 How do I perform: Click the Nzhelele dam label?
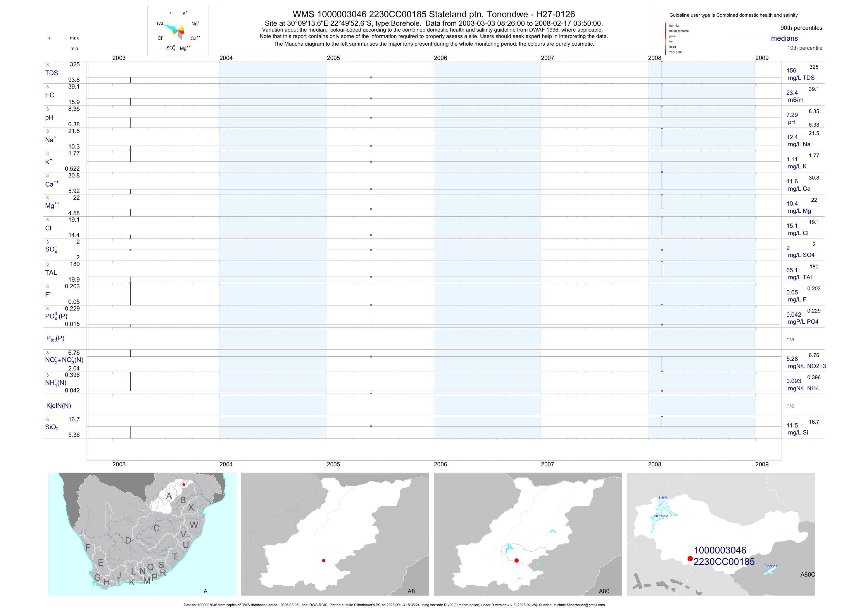tap(661, 516)
